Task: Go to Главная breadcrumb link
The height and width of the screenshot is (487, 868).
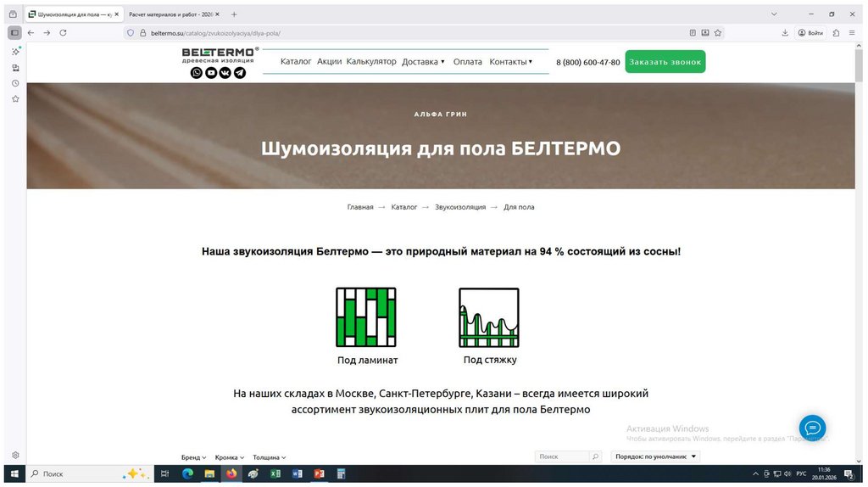Action: pyautogui.click(x=360, y=207)
